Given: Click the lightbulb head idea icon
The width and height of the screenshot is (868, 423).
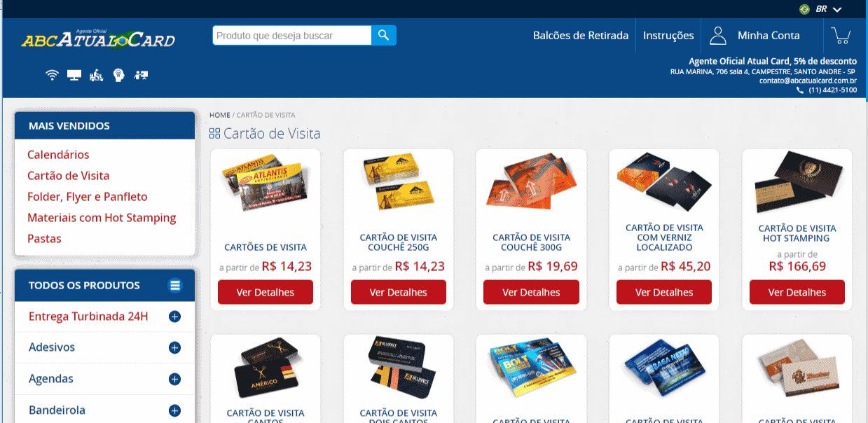Looking at the screenshot, I should click(x=119, y=75).
